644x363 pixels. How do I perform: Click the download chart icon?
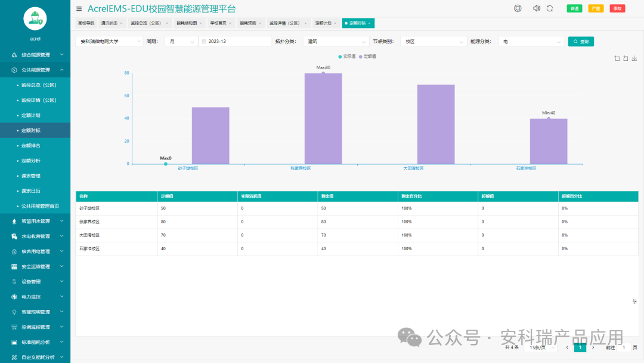(634, 59)
